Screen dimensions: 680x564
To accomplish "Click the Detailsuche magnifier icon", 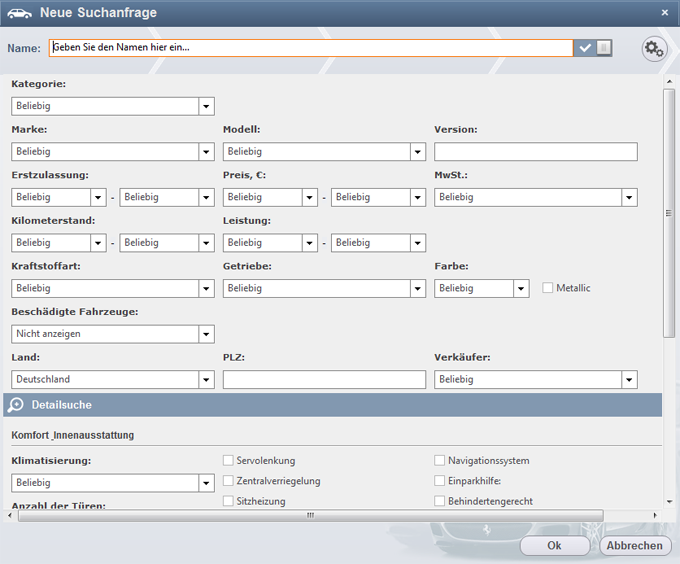I will [x=17, y=405].
